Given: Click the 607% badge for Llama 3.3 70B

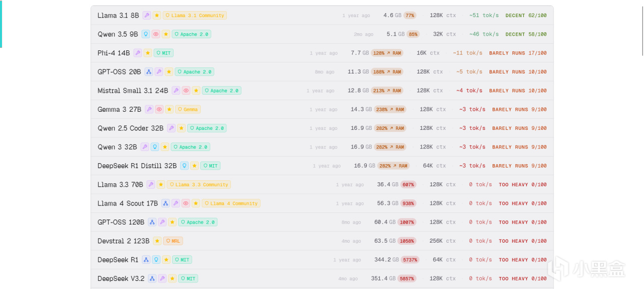Looking at the screenshot, I should tap(409, 185).
